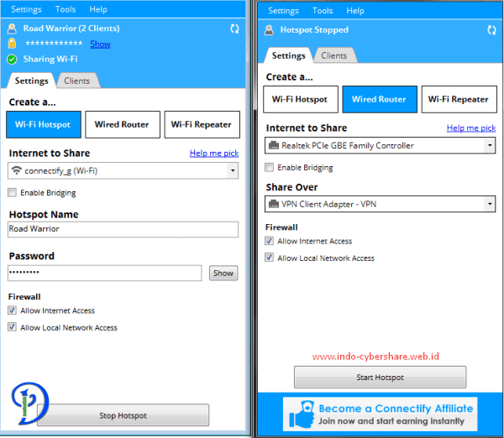Click Help me pick link in left window
The image size is (504, 438).
tap(214, 154)
